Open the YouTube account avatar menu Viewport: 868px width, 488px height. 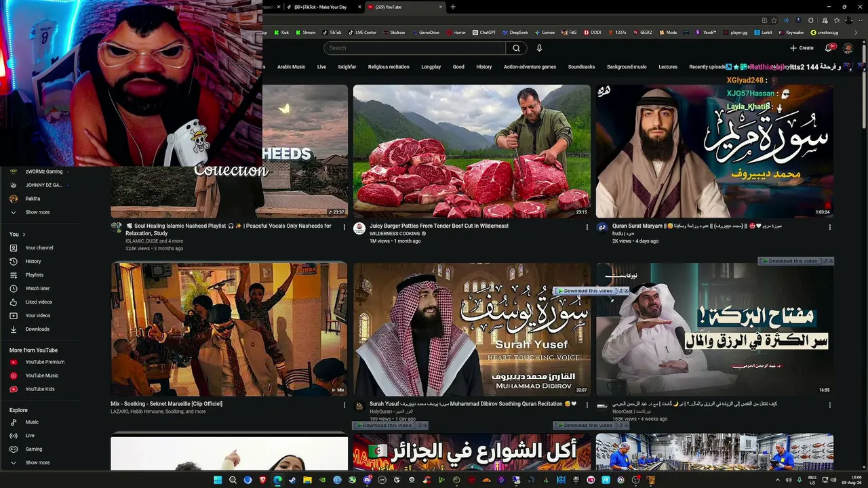848,48
